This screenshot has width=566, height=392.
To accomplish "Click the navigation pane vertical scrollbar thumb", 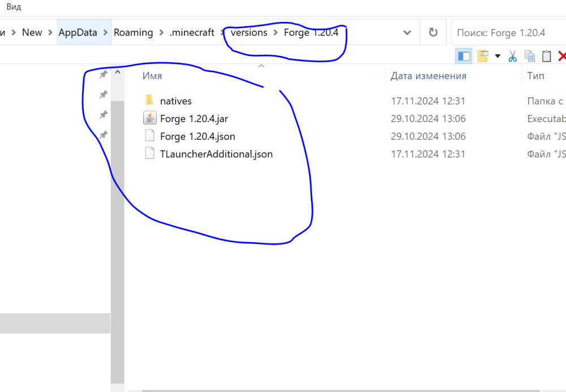I will 118,242.
